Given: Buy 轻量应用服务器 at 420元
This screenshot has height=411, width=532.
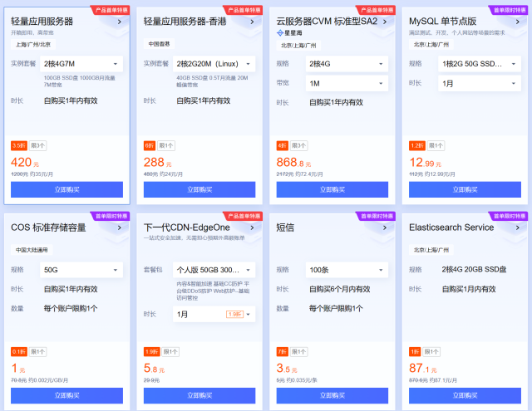Looking at the screenshot, I should [66, 189].
